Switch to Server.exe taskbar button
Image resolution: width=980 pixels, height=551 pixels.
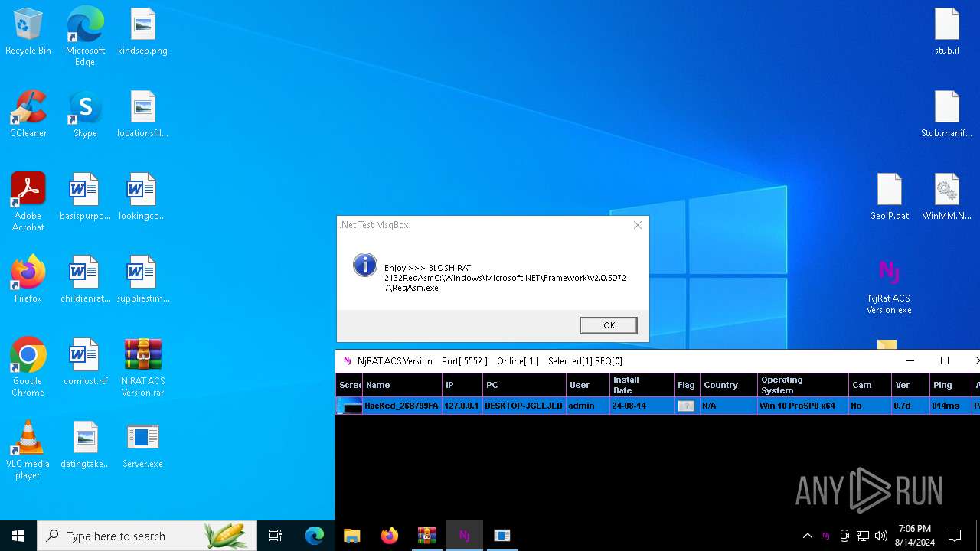click(x=501, y=536)
